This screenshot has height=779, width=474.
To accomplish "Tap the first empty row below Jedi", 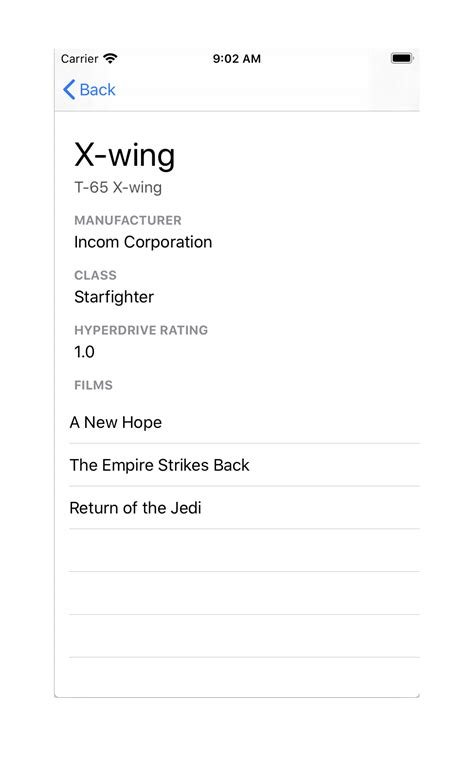I will pos(237,550).
